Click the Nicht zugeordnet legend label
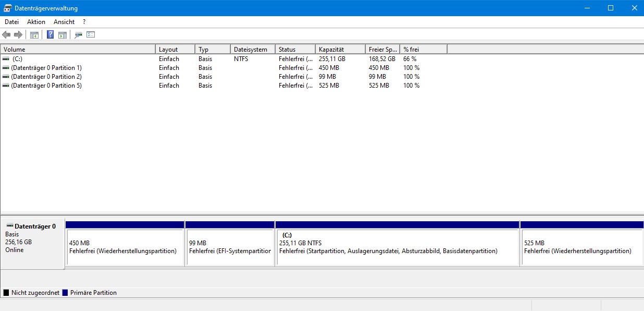 [35, 293]
